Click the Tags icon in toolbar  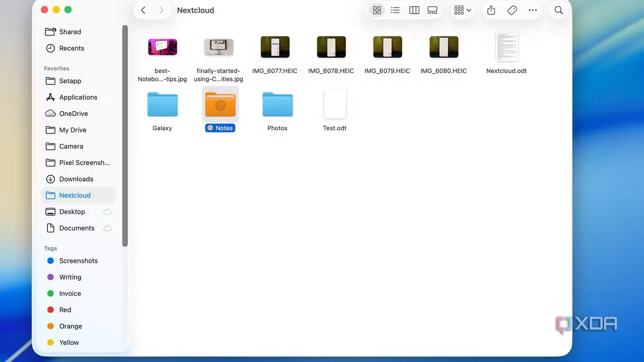512,10
